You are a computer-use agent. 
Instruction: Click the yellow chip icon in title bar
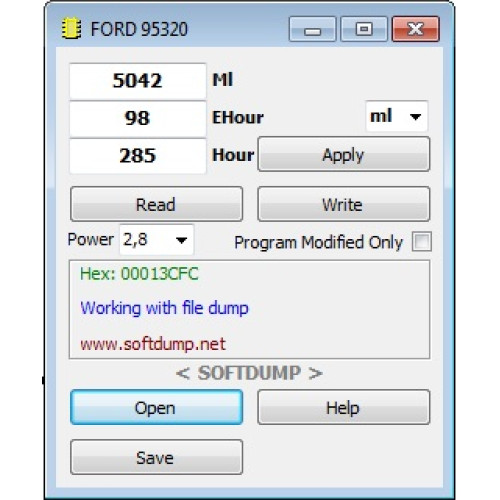71,29
